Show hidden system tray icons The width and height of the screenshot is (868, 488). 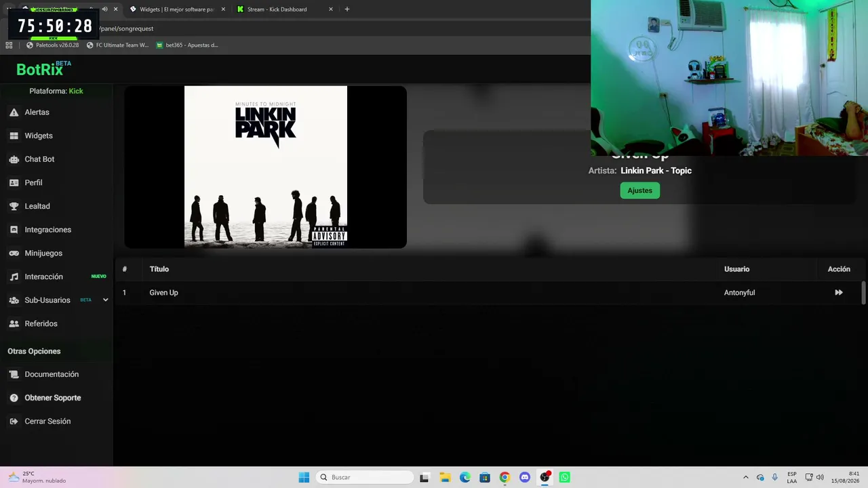pos(746,477)
